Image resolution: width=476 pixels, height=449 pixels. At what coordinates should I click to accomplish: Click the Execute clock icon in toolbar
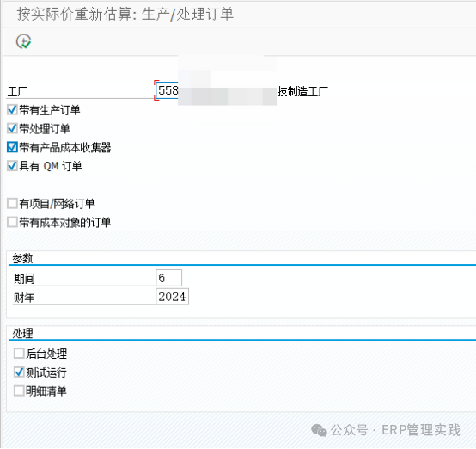tap(23, 41)
